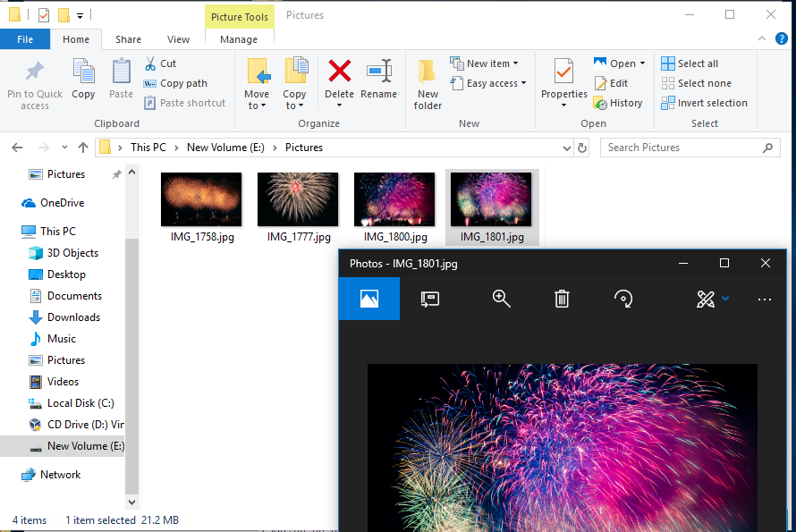Click Invert selection
Viewport: 796px width, 532px height.
[x=704, y=103]
